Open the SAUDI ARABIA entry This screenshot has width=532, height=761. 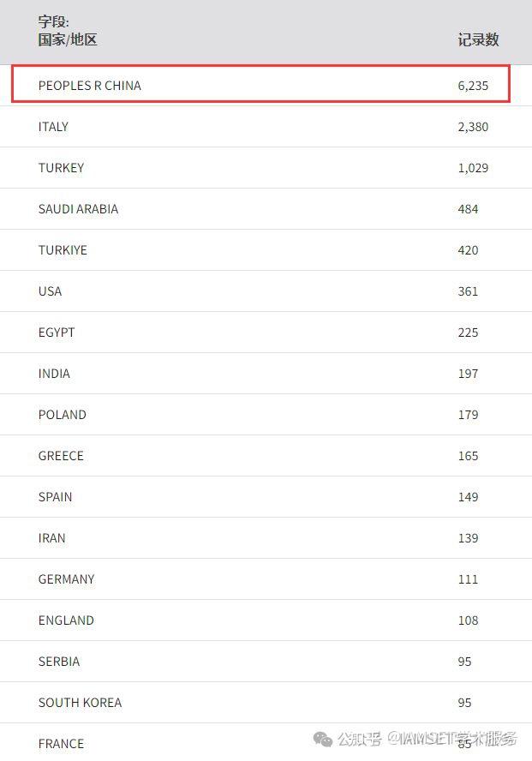click(x=78, y=209)
